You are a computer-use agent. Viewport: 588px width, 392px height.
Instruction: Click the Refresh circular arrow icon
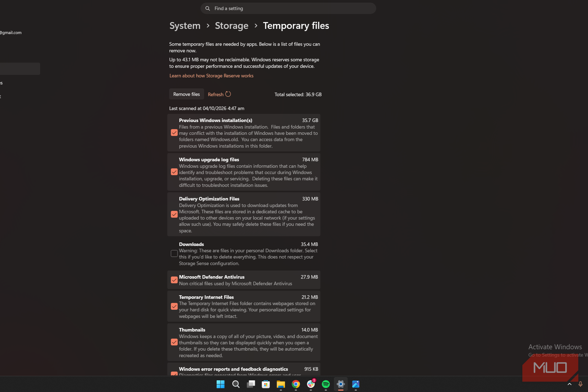coord(228,94)
